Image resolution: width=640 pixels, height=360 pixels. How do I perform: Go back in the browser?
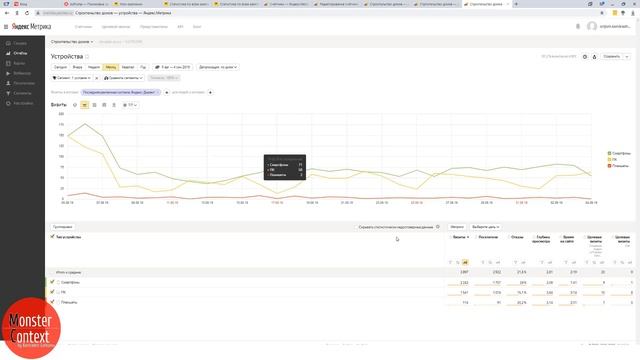click(7, 13)
